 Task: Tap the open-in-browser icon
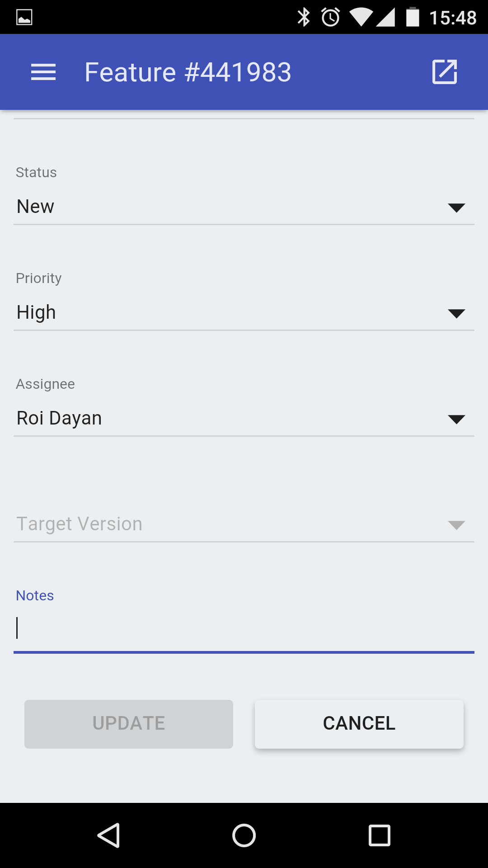[445, 72]
